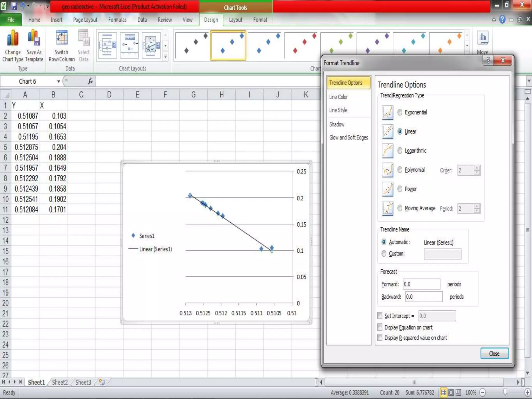Click the zoom slider handle in status bar
The width and height of the screenshot is (532, 399).
[505, 392]
